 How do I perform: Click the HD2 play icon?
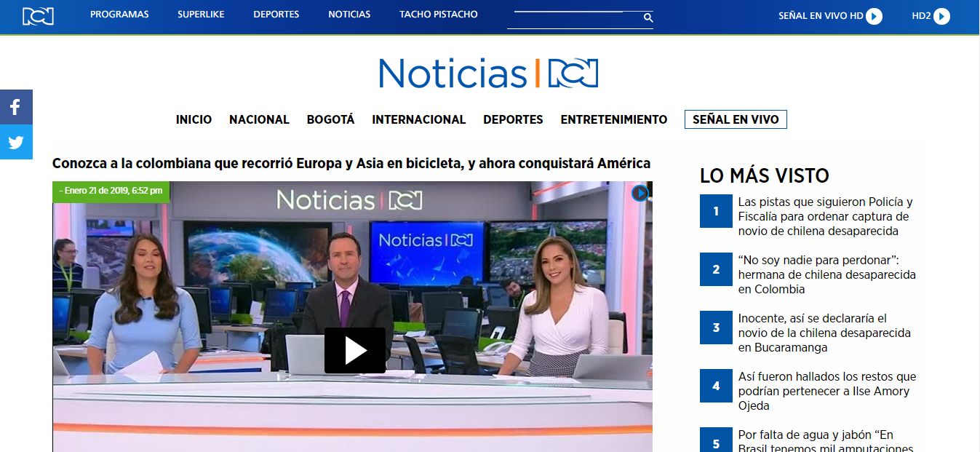(941, 16)
